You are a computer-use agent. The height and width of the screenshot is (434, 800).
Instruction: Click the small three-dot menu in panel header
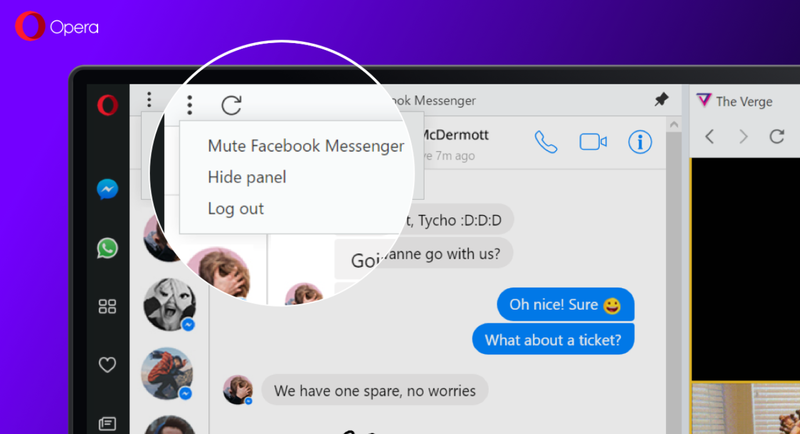(149, 99)
